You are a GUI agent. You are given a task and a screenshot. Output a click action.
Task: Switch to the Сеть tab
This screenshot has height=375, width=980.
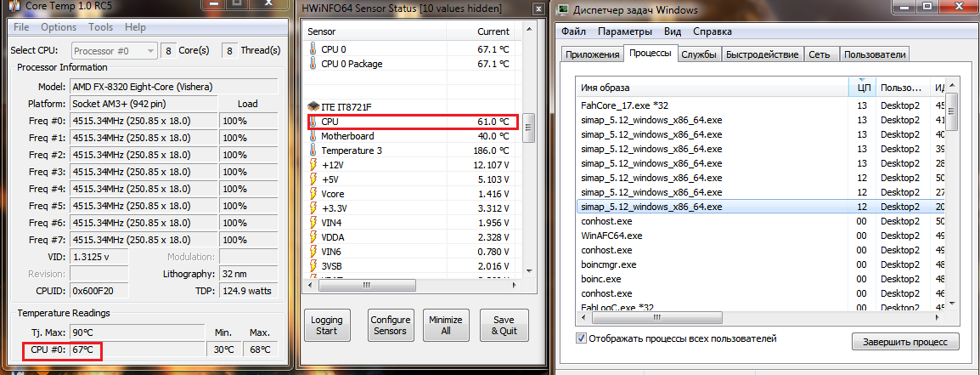[x=819, y=54]
